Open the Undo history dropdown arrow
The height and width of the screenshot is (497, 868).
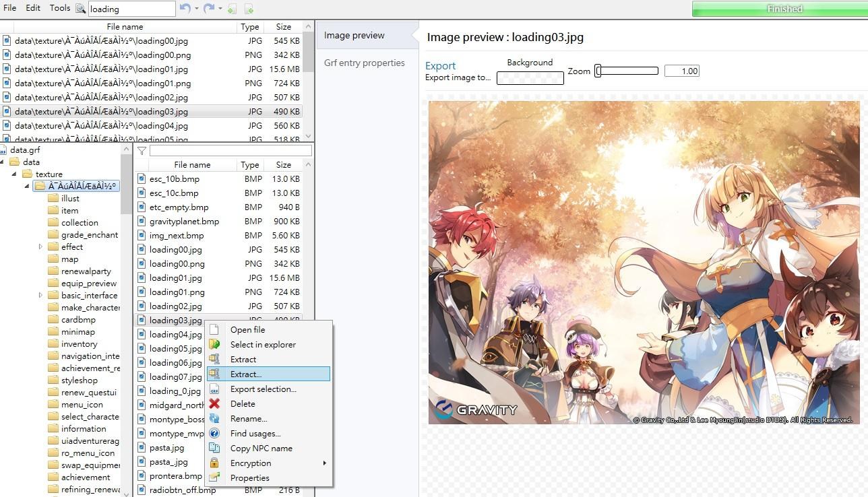tap(196, 9)
